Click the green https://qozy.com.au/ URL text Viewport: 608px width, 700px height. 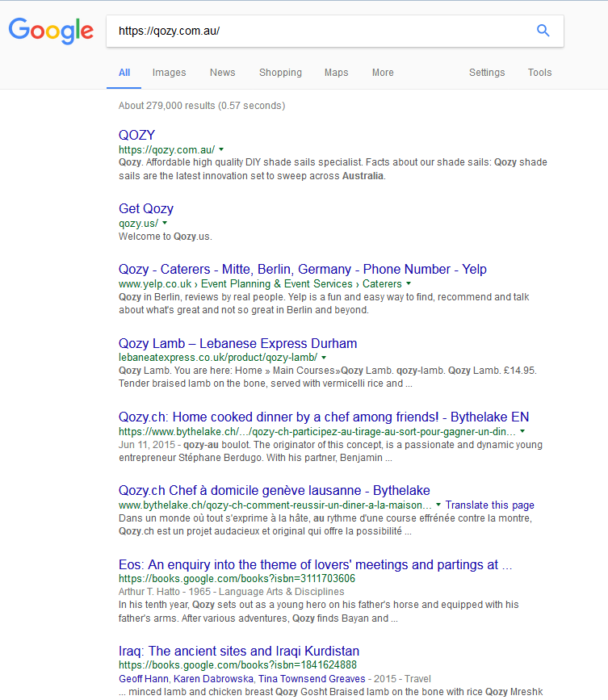click(166, 149)
